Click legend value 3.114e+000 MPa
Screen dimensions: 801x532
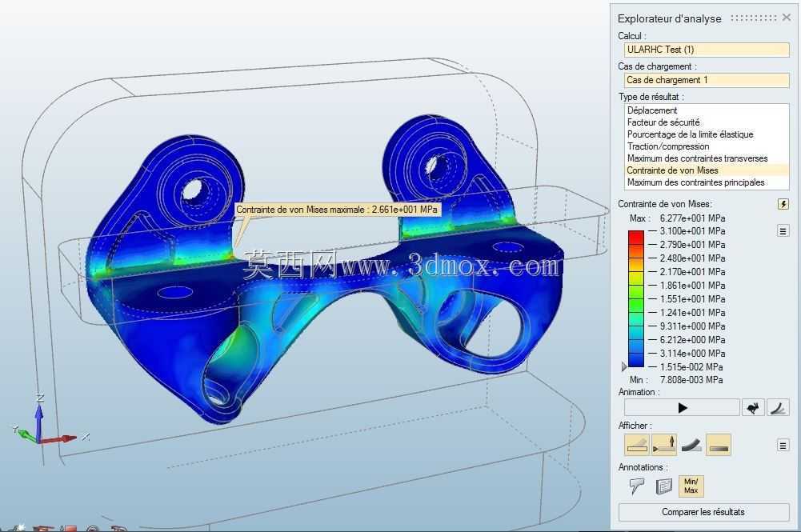coord(692,354)
